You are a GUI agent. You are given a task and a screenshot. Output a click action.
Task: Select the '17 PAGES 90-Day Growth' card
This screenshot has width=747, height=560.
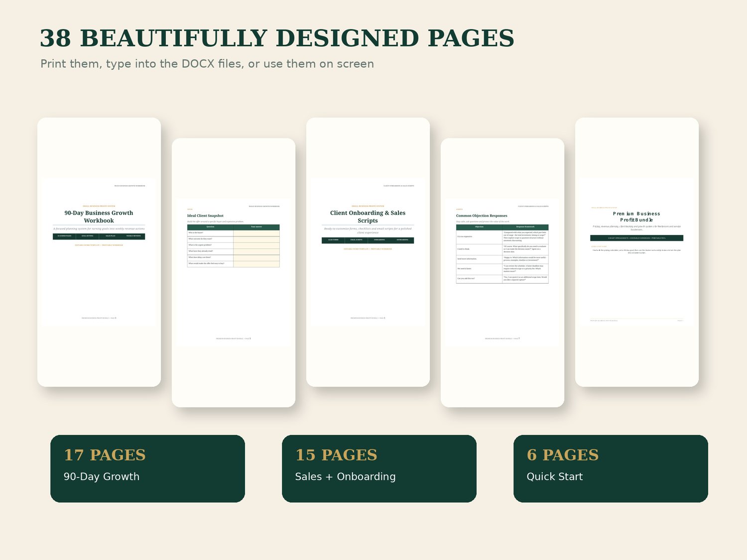(x=147, y=468)
